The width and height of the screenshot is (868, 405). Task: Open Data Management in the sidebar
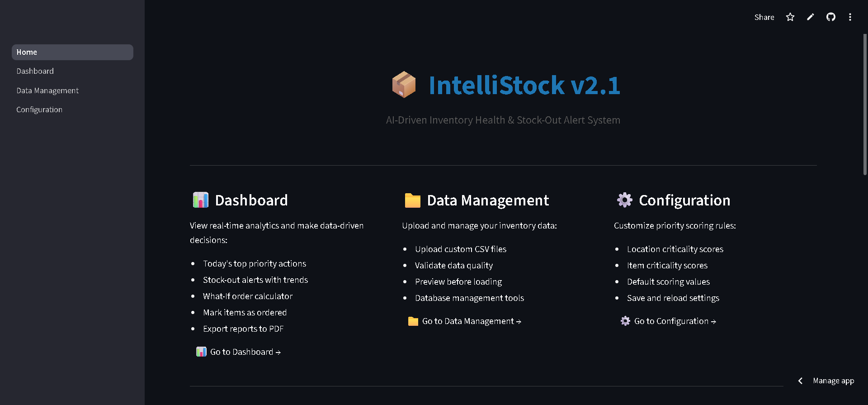[x=72, y=91]
